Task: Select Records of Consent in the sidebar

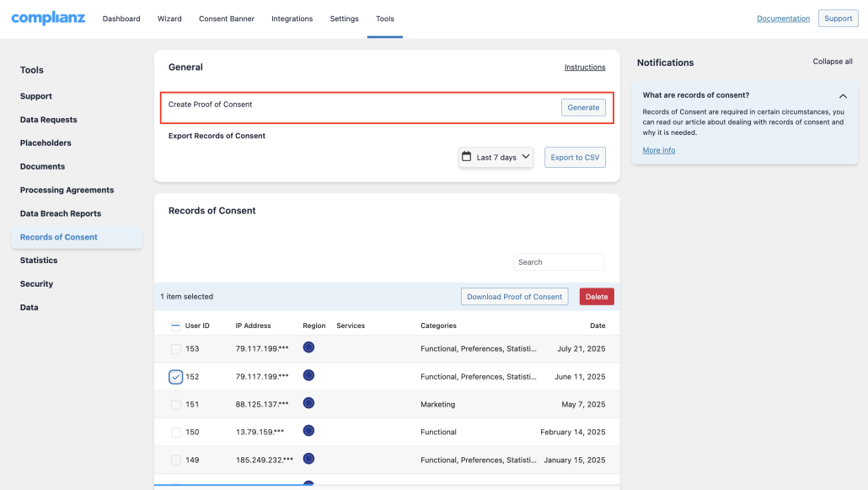Action: [x=77, y=237]
